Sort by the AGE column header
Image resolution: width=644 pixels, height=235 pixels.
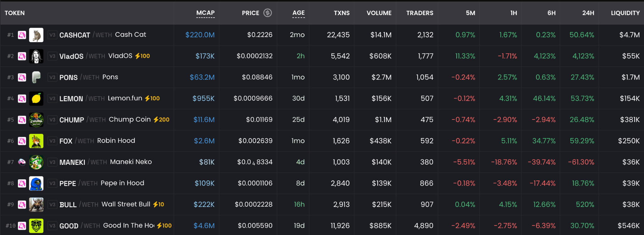pos(298,13)
